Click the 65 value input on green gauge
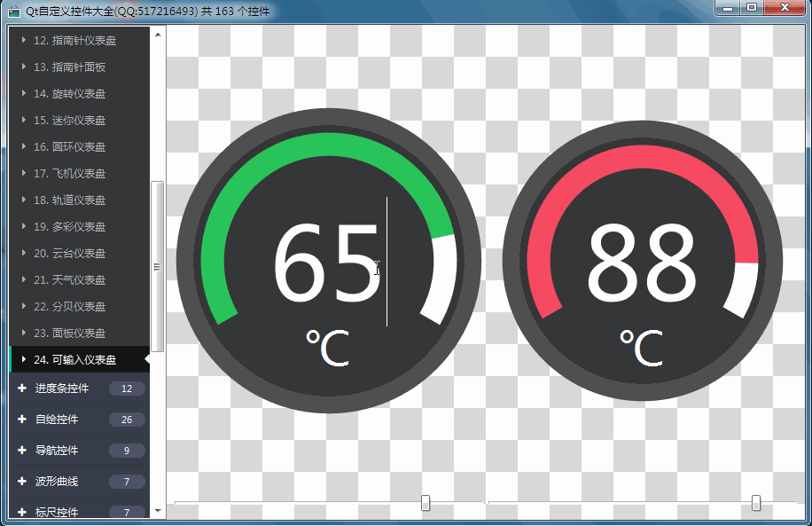812x526 pixels. pos(326,263)
